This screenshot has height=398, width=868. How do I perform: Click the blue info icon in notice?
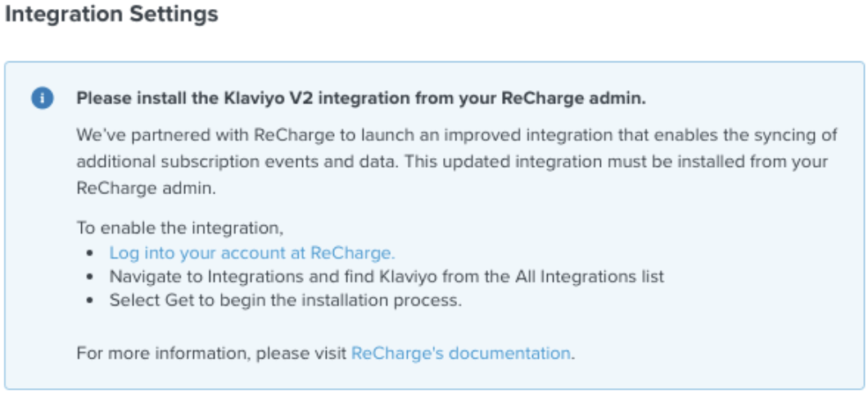[x=42, y=99]
